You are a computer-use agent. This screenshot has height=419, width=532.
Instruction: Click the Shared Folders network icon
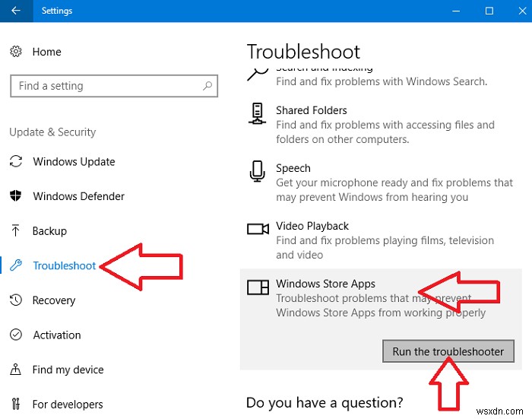click(257, 113)
